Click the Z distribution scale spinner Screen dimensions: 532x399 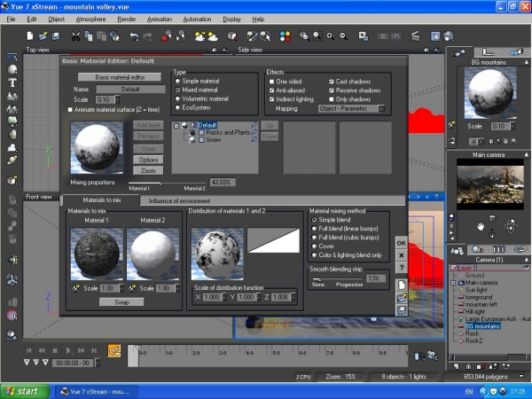coord(293,297)
